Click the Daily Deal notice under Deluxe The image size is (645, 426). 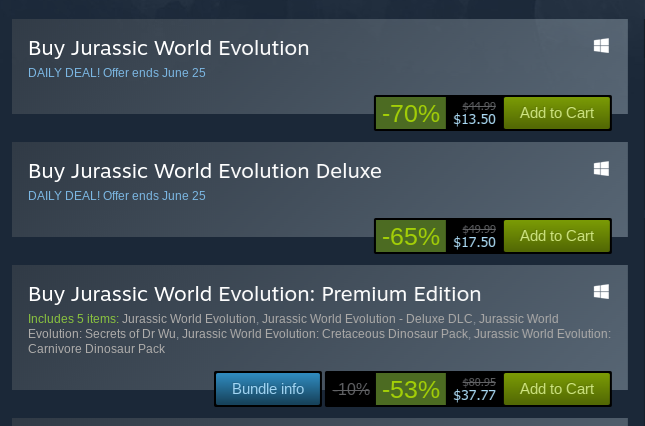(x=116, y=196)
